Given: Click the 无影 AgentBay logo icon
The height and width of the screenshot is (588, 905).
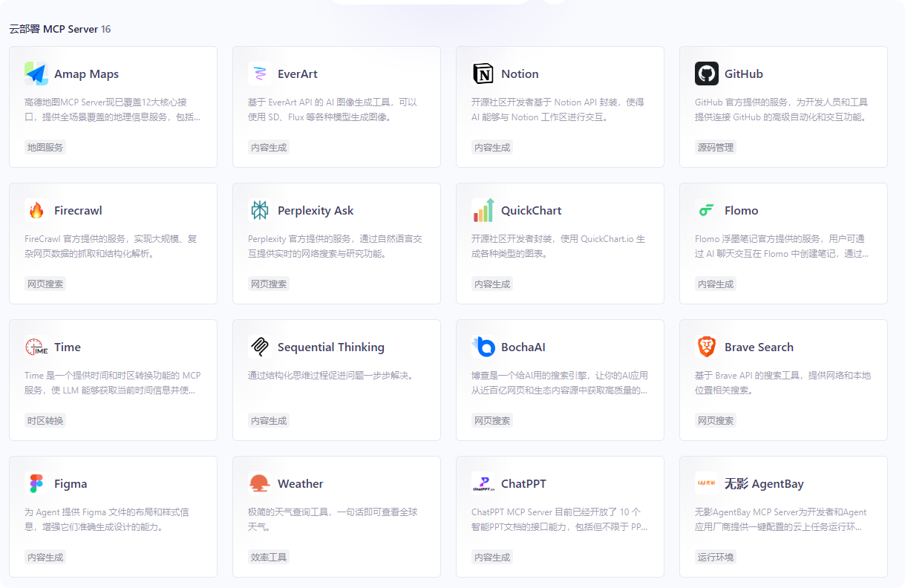Looking at the screenshot, I should point(707,483).
